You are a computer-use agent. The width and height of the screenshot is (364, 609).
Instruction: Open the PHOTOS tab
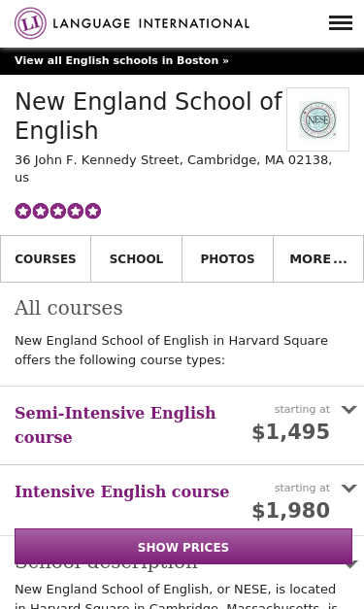coord(227,258)
